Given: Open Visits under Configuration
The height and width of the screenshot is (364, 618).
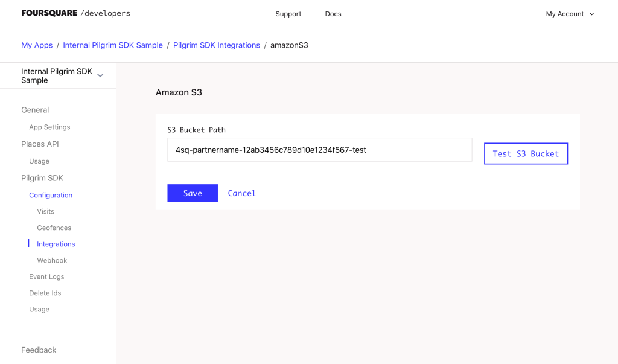Looking at the screenshot, I should tap(45, 211).
